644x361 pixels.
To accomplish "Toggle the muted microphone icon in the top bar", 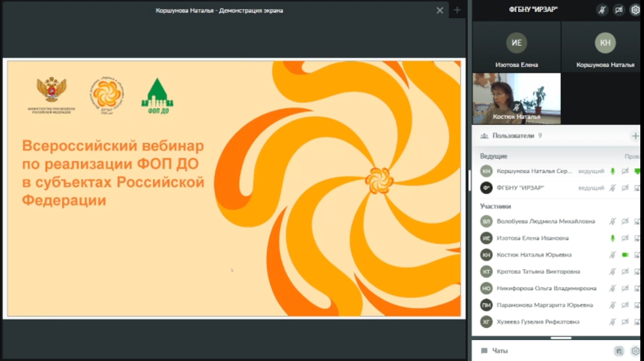I will (602, 10).
